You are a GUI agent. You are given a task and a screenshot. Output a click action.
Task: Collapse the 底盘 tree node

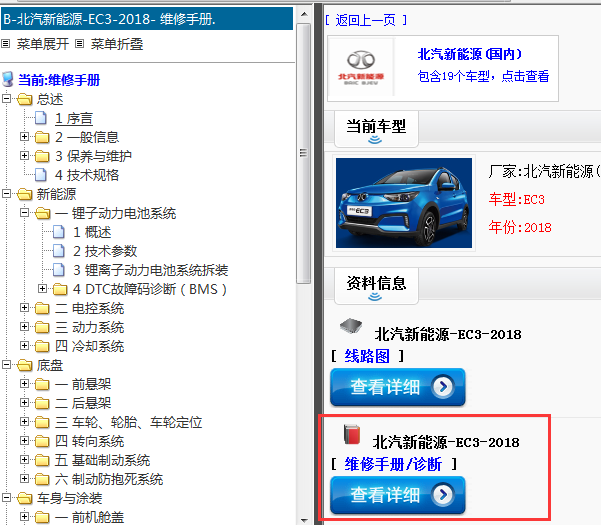(x=6, y=365)
